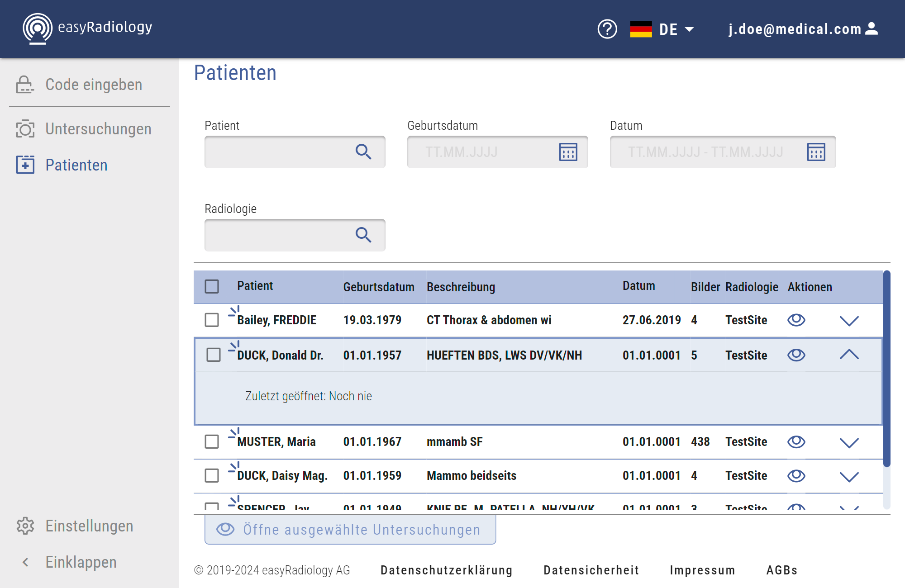View MUSTER, Maria study via eye icon
The height and width of the screenshot is (588, 905).
tap(796, 441)
